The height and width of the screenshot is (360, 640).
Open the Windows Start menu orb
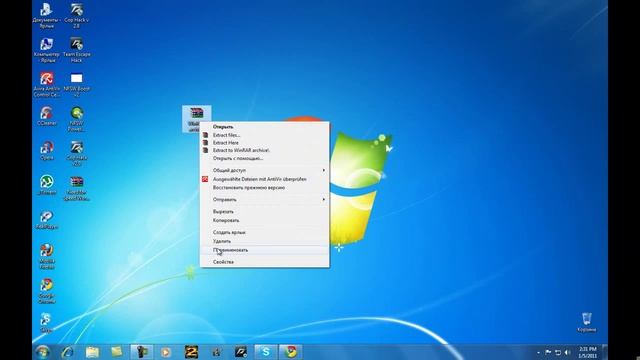click(x=42, y=352)
